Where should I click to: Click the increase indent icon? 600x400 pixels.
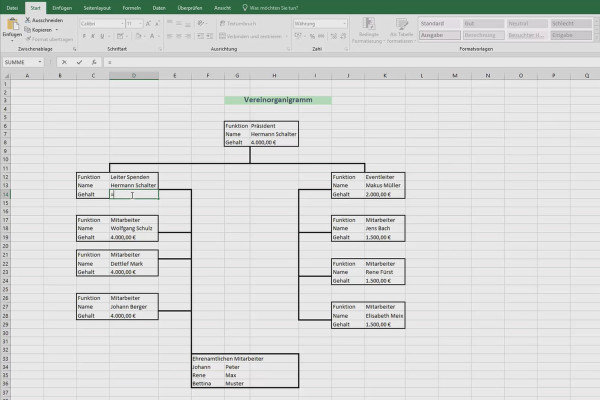[x=209, y=36]
